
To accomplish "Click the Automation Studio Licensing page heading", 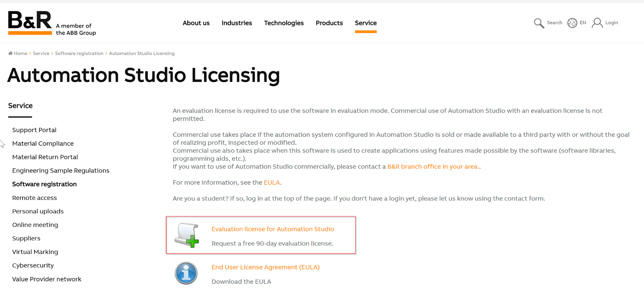I will 144,75.
